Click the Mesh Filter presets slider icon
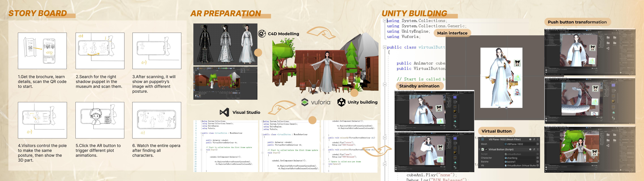 click(534, 140)
